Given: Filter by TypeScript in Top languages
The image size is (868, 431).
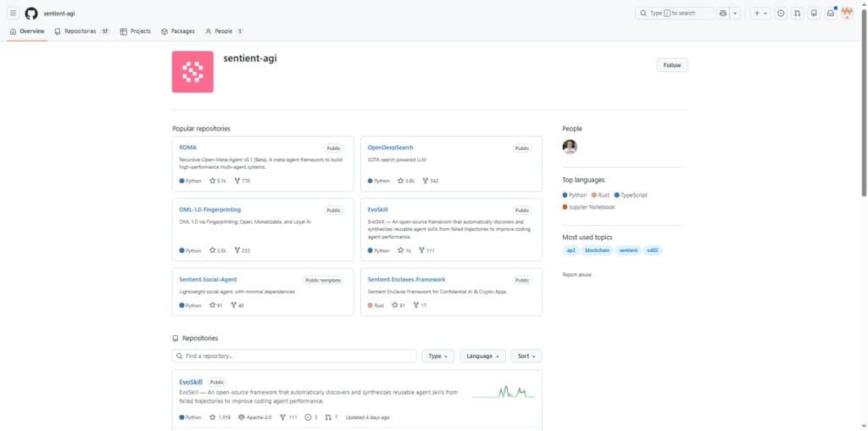Looking at the screenshot, I should point(631,195).
